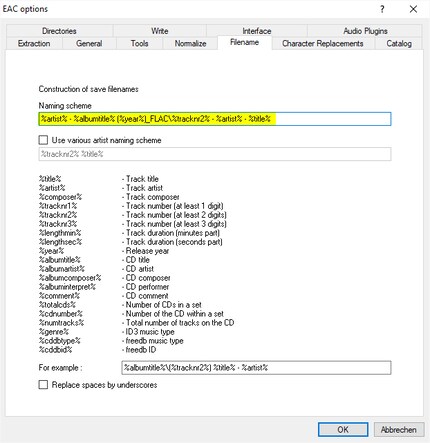430x443 pixels.
Task: Click into the Naming scheme text field
Action: [215, 119]
